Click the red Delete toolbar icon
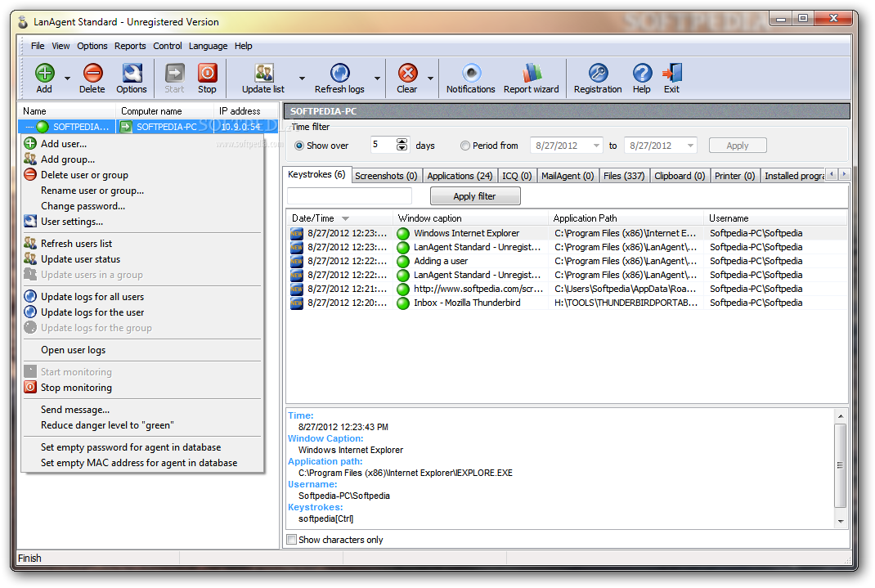Viewport: 875px width, 588px height. [x=92, y=73]
